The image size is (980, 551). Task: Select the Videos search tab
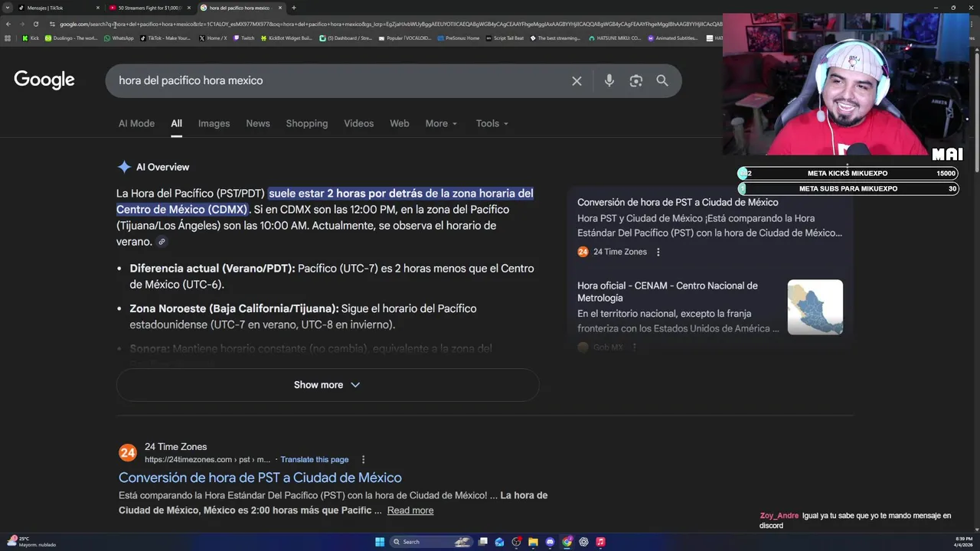pyautogui.click(x=358, y=123)
